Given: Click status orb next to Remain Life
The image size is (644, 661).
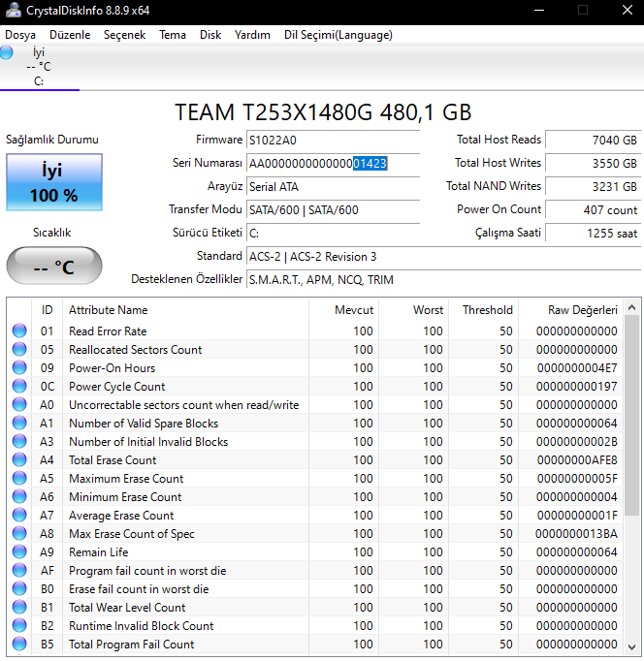Looking at the screenshot, I should [19, 552].
